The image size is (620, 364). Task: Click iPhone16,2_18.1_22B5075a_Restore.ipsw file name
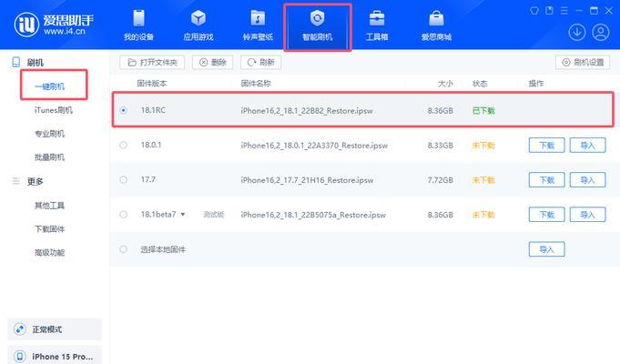click(x=313, y=215)
